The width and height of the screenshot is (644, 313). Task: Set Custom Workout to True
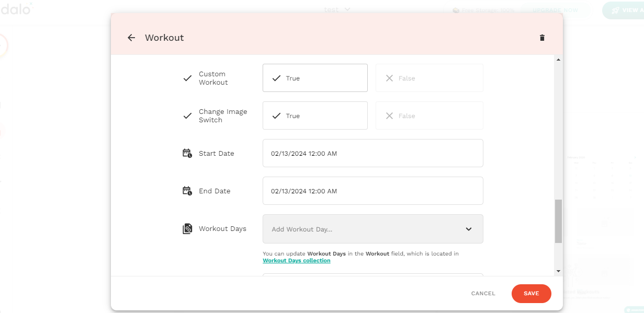[315, 78]
